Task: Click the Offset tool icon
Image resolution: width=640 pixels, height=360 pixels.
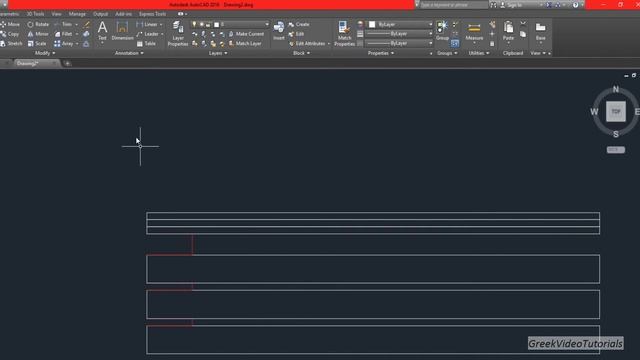Action: point(86,43)
